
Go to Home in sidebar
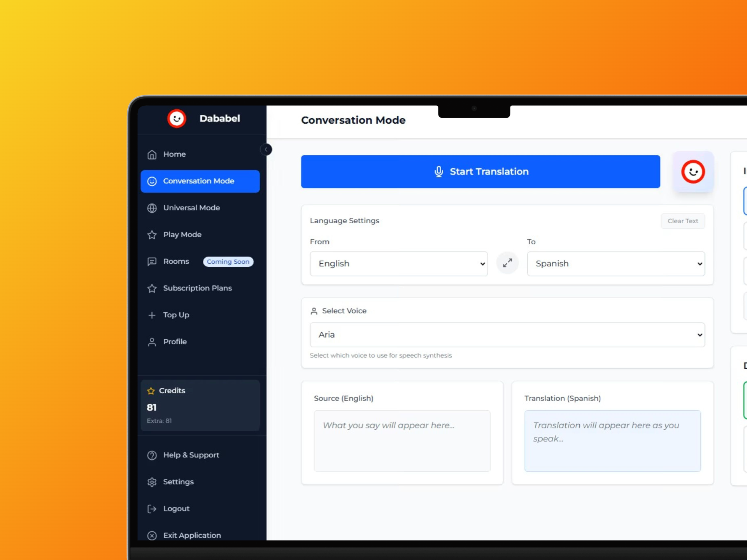(x=200, y=154)
